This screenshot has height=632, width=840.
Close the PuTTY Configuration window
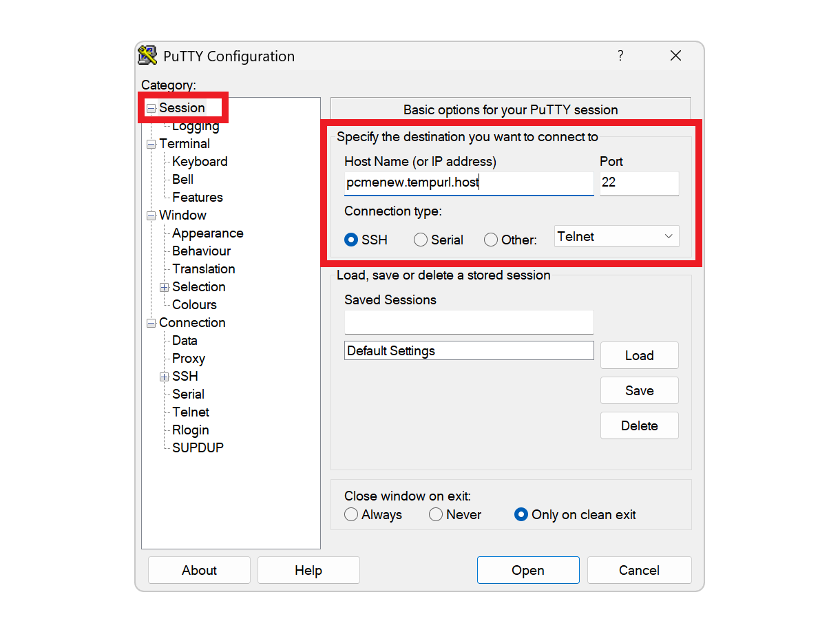coord(675,56)
